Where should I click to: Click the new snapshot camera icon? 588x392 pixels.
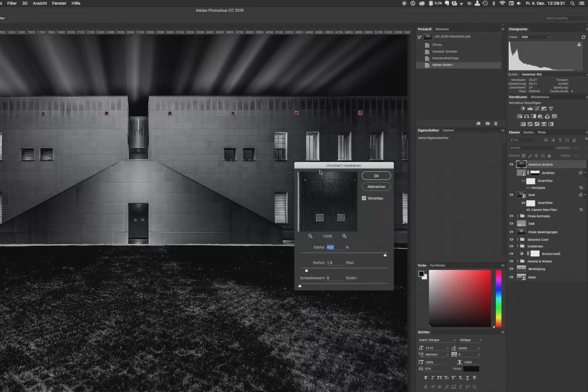tap(487, 123)
